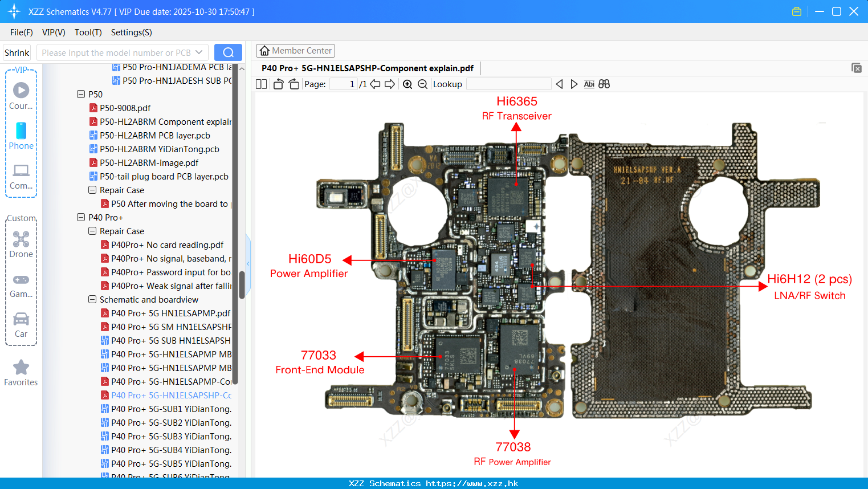Toggle the Abi match-word option icon
Screen dimensions: 868x489
point(589,84)
